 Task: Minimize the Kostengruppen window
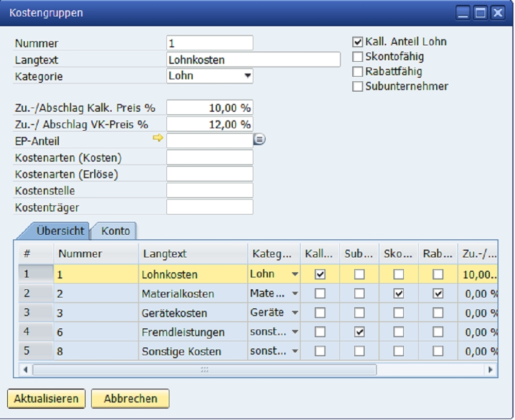tap(463, 13)
